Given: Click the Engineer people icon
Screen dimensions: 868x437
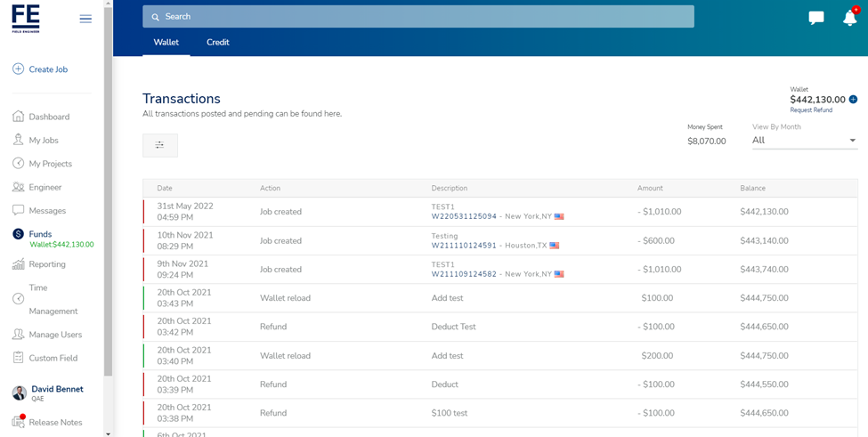Looking at the screenshot, I should (19, 187).
